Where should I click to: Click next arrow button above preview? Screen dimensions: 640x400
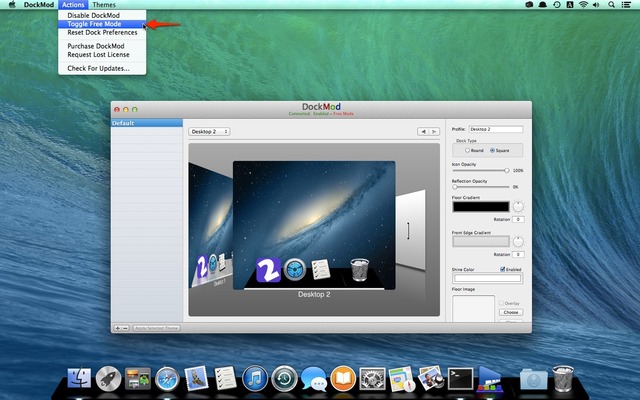coord(434,131)
